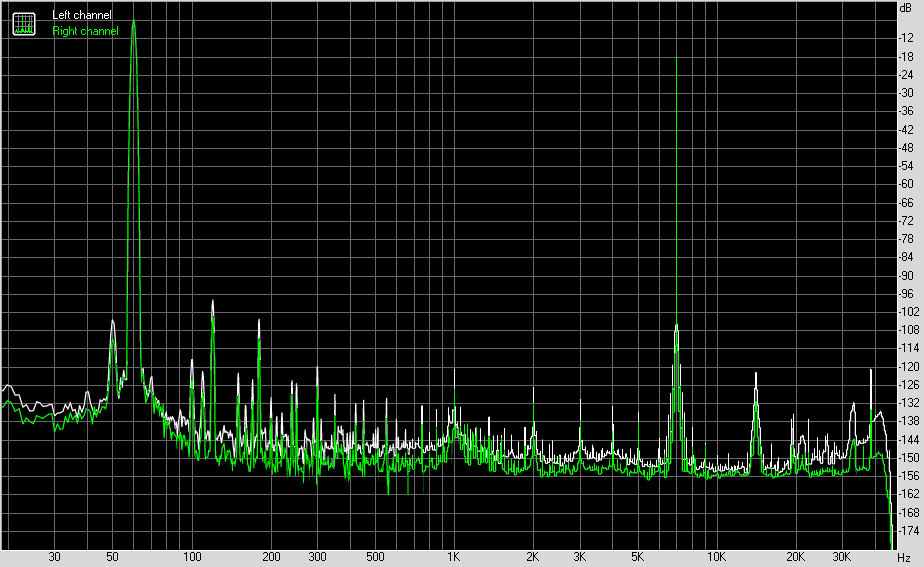Click the 30 Hz frequency label
Image resolution: width=924 pixels, height=567 pixels.
click(55, 557)
